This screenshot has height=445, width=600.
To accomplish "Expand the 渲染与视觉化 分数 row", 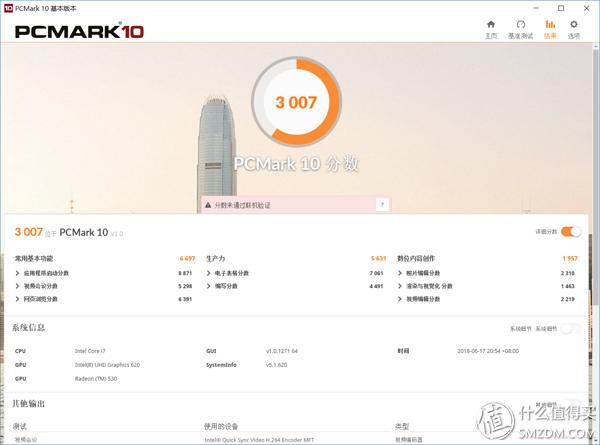I will [x=400, y=286].
